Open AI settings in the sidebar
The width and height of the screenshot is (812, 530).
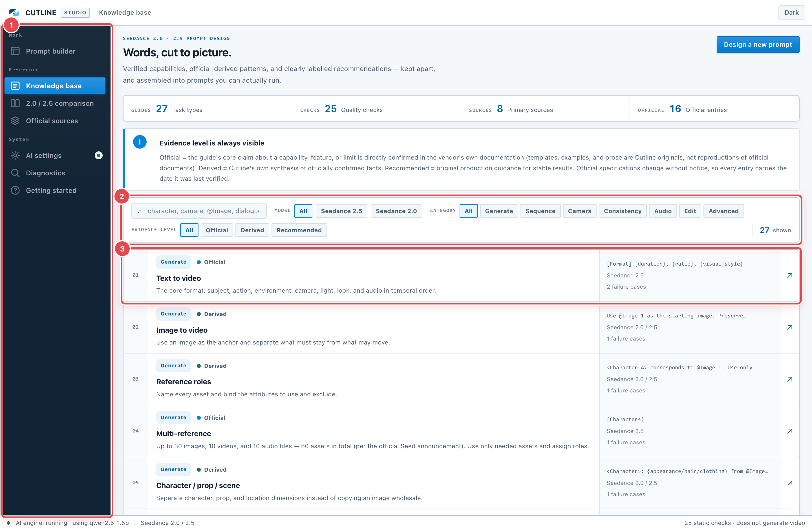pos(55,156)
